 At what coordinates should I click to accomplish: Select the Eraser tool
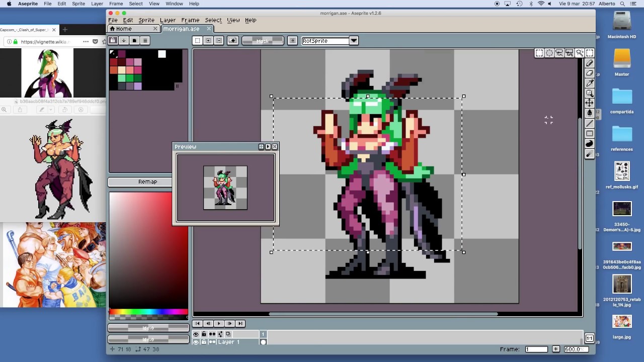(x=589, y=73)
